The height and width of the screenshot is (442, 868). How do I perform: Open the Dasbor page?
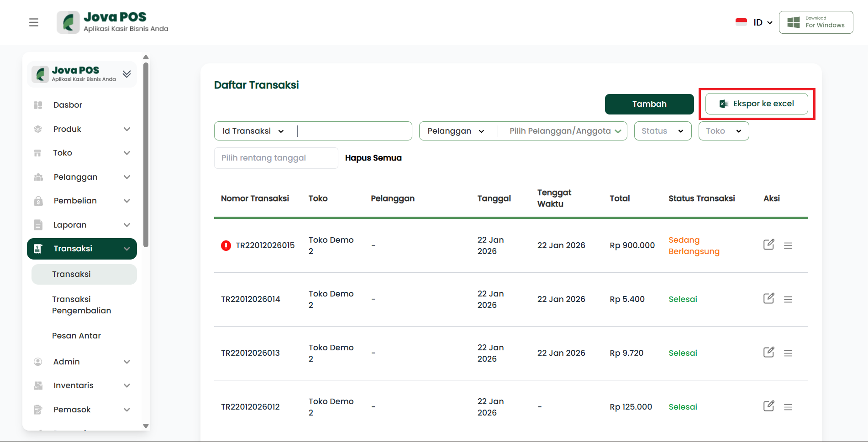(68, 105)
